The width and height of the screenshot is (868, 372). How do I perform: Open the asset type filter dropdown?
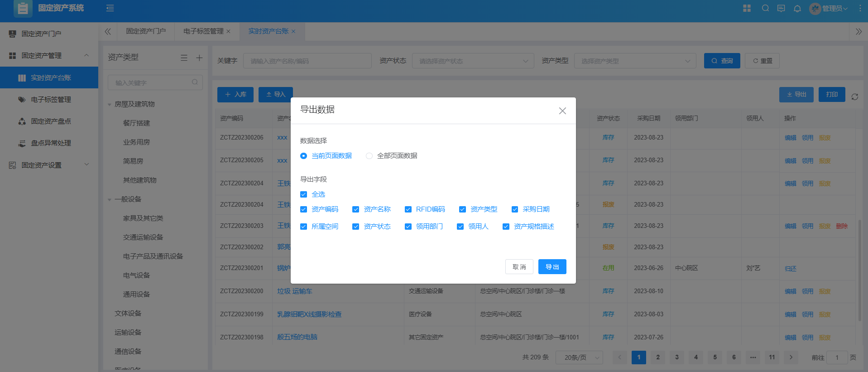pos(635,61)
